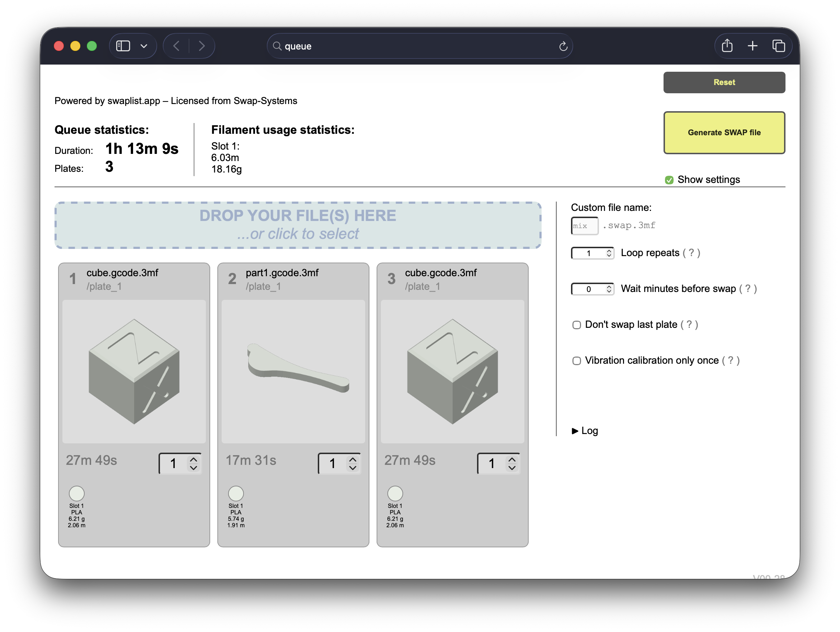
Task: Click plate 2 part1 thumbnail
Action: tap(293, 372)
